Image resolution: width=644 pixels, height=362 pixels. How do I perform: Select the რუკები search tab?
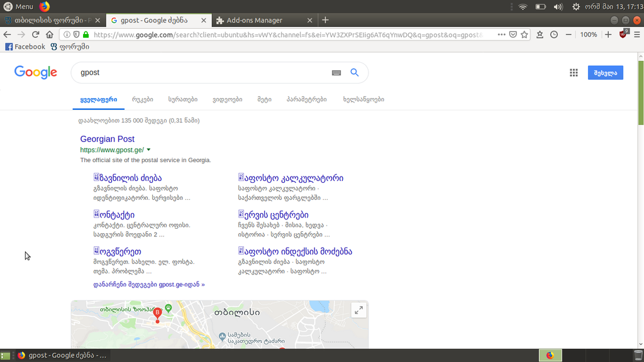tap(143, 99)
